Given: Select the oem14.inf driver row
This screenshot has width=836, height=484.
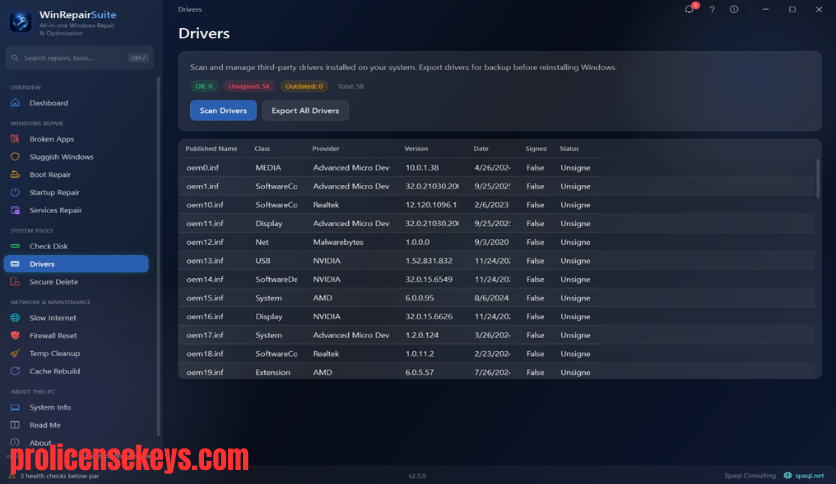Looking at the screenshot, I should click(x=496, y=279).
